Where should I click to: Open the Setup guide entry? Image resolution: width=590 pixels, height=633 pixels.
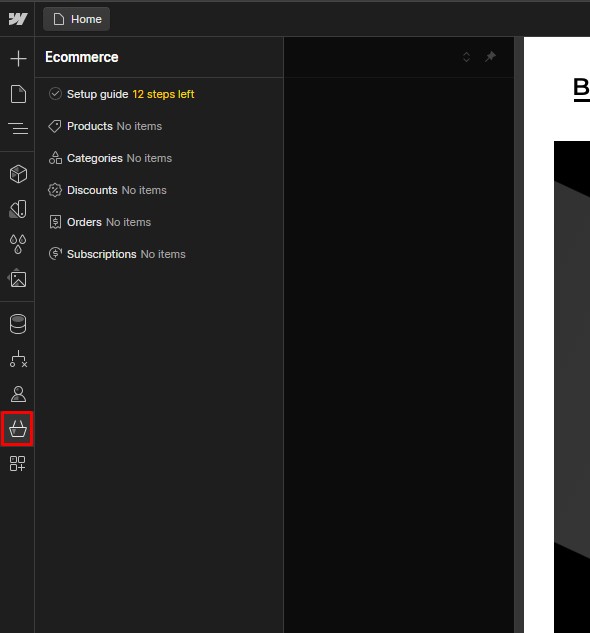(159, 94)
